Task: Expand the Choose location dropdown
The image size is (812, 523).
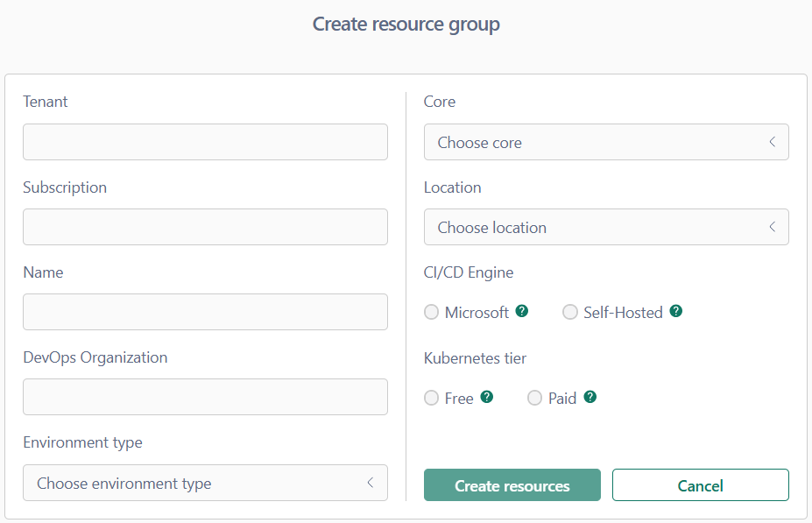Action: point(606,227)
